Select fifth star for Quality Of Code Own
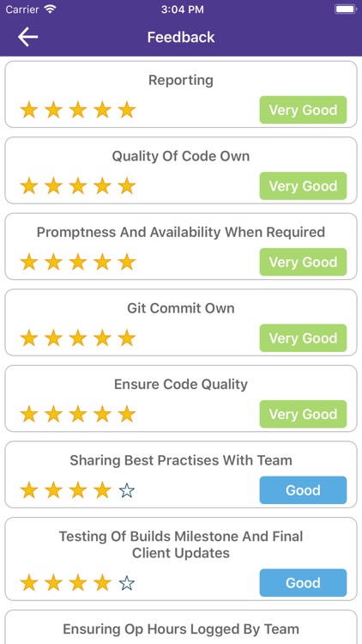 click(x=127, y=186)
